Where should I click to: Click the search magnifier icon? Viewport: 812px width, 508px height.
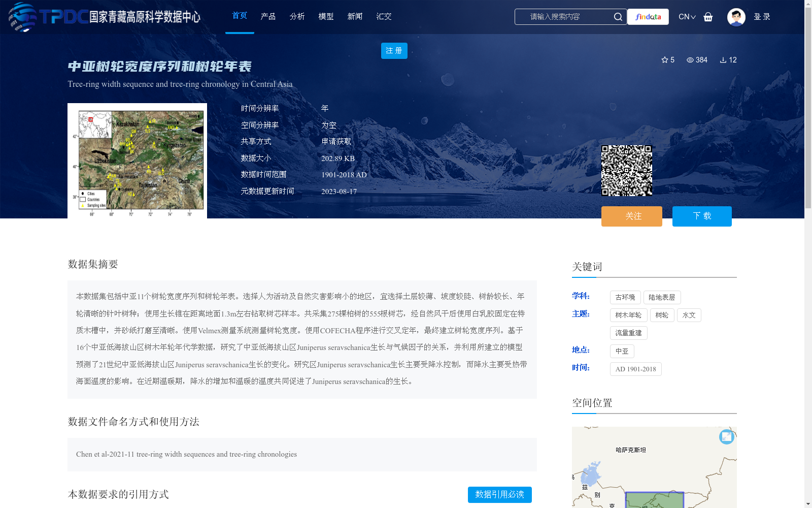coord(618,17)
